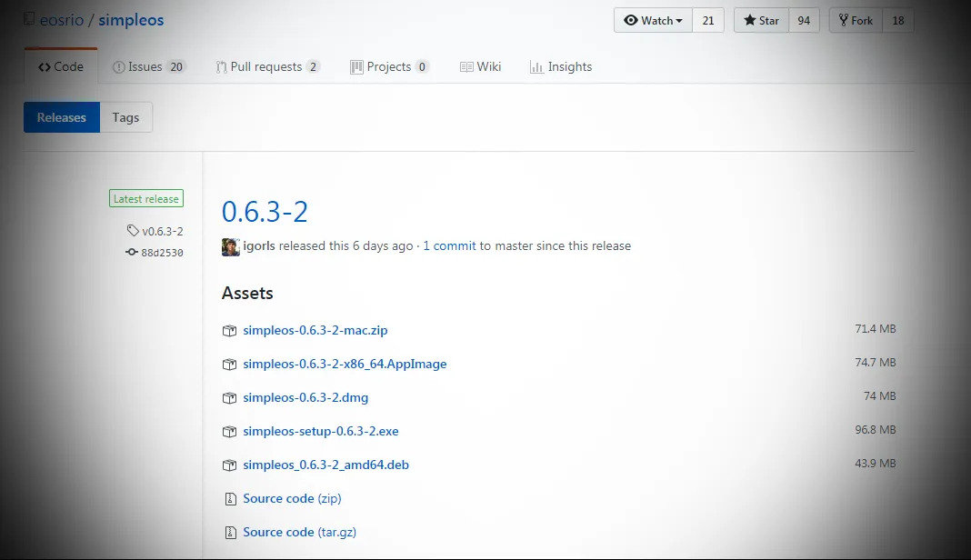Image resolution: width=971 pixels, height=560 pixels.
Task: Click package icon beside the AppImage asset
Action: click(230, 365)
